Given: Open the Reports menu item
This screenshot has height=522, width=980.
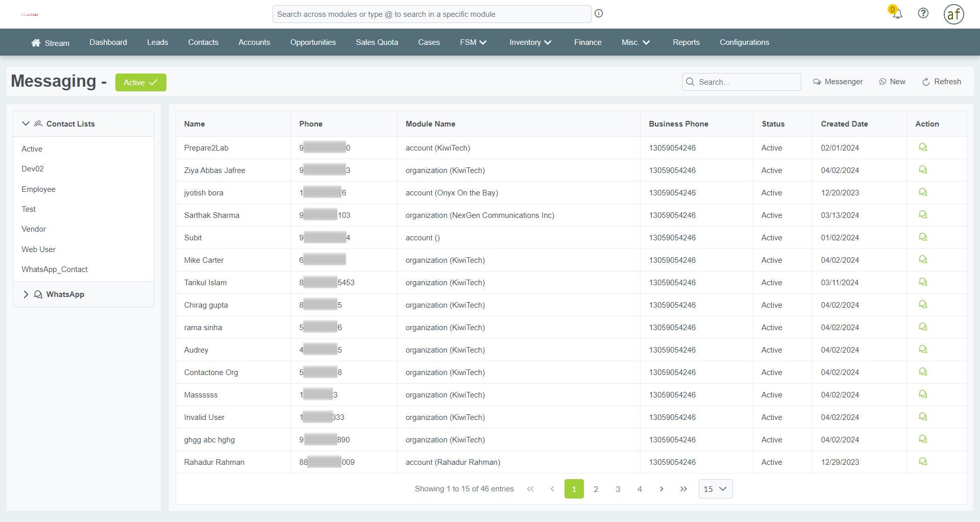Looking at the screenshot, I should [686, 42].
